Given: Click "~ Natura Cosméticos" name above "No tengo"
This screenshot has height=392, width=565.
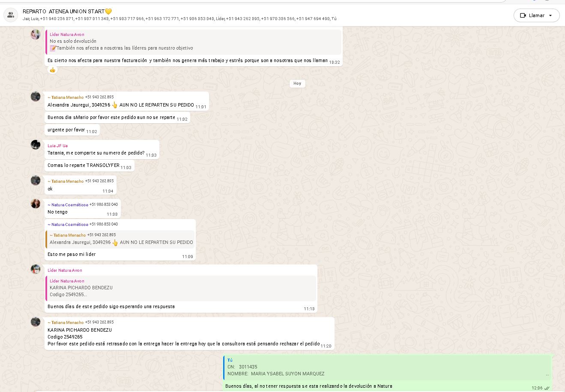Looking at the screenshot, I should 68,205.
